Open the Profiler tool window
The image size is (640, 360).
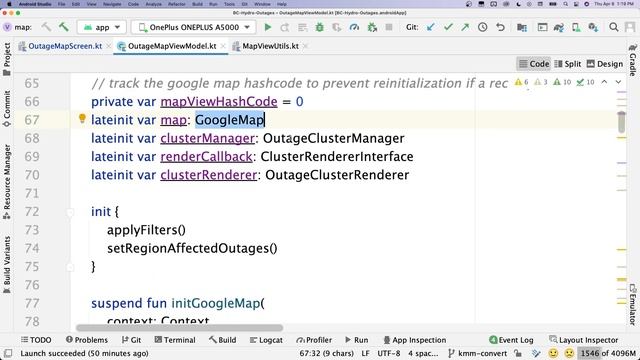[314, 340]
